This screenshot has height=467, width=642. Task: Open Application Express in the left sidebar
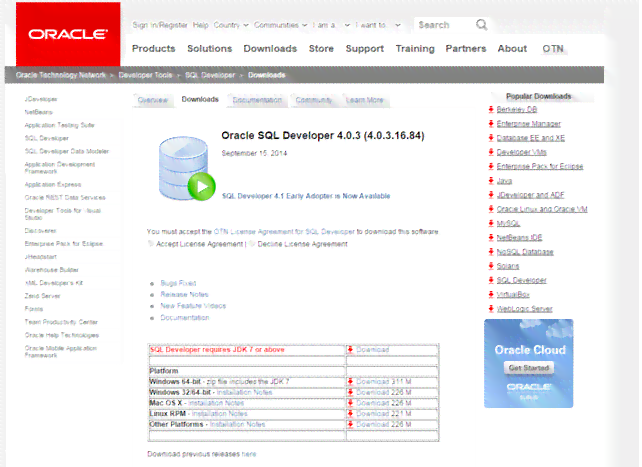[53, 185]
